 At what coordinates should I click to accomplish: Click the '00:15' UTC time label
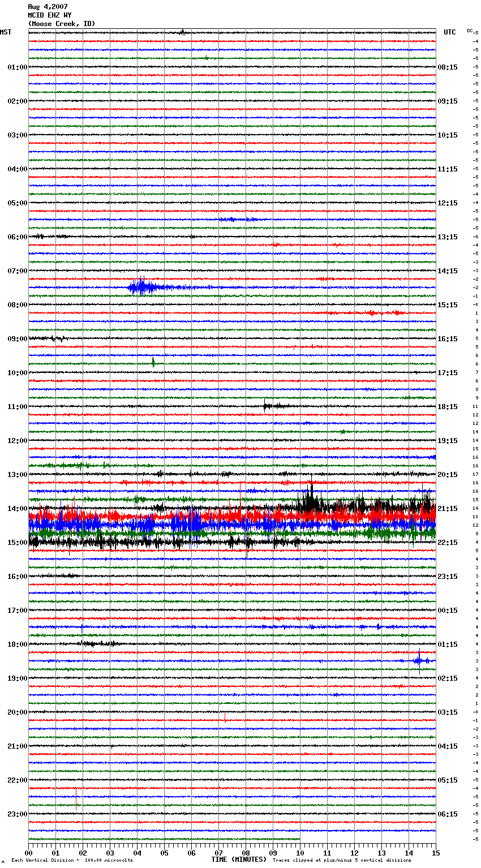pyautogui.click(x=448, y=611)
